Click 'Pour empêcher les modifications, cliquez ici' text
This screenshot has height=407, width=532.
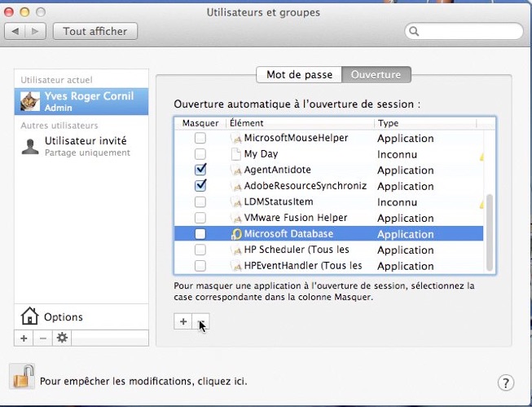pyautogui.click(x=143, y=382)
